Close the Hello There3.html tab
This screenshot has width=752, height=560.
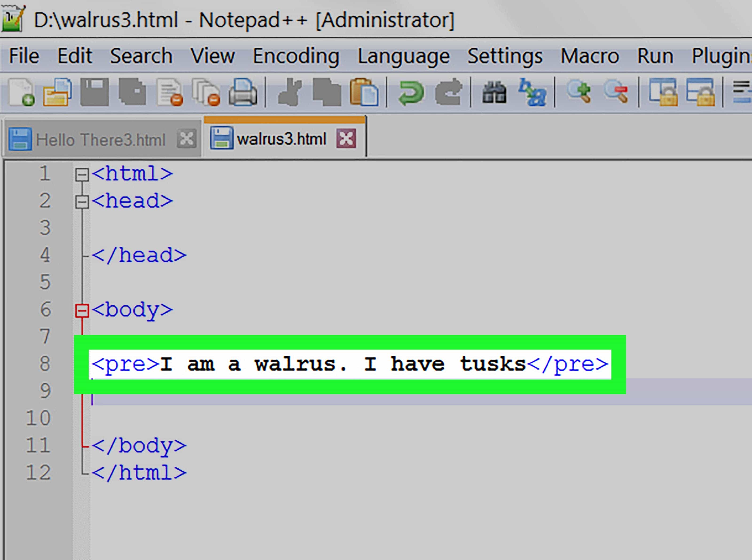(187, 139)
